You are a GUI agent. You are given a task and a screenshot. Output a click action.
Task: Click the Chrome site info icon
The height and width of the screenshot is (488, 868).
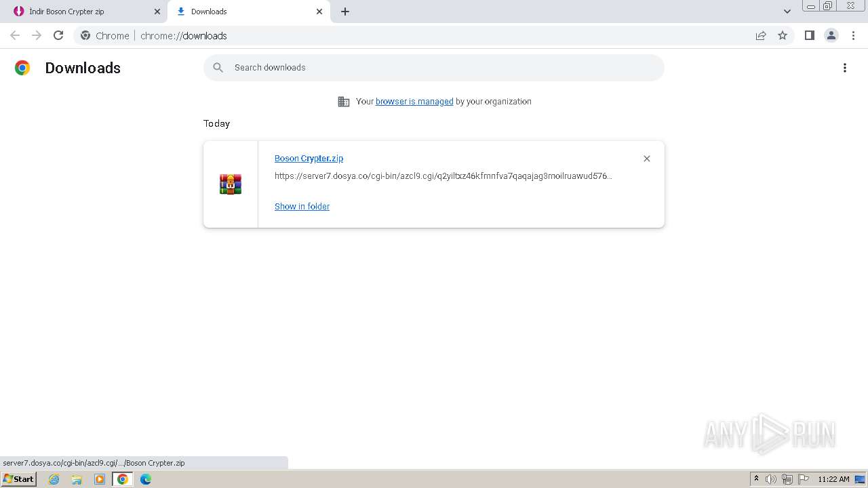(85, 35)
